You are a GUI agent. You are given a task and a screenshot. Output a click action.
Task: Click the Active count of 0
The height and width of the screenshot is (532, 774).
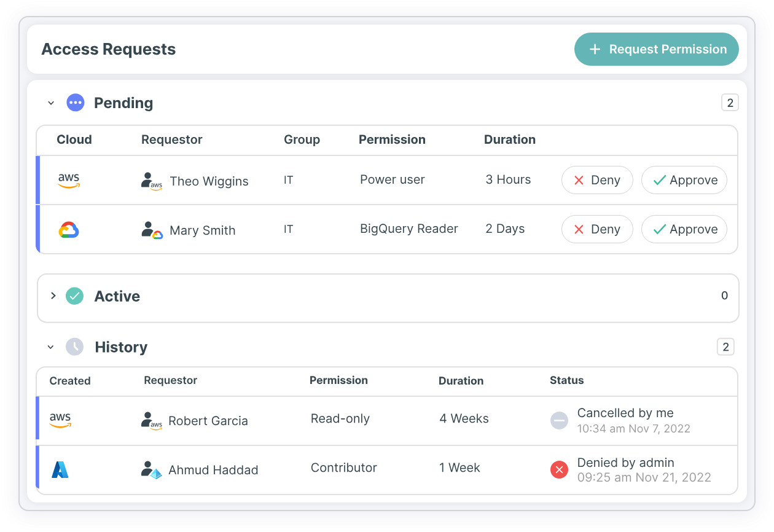(725, 295)
